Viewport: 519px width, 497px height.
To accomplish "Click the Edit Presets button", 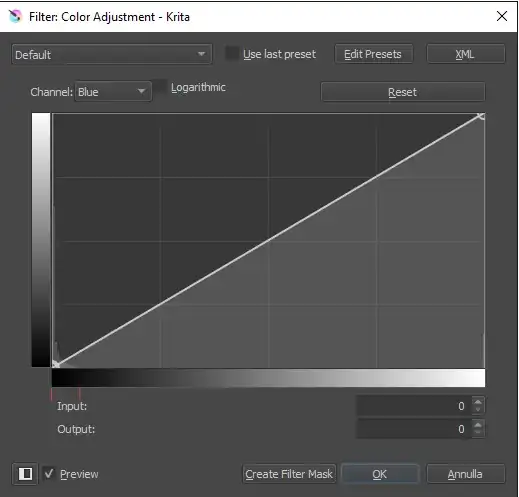I will coord(373,54).
